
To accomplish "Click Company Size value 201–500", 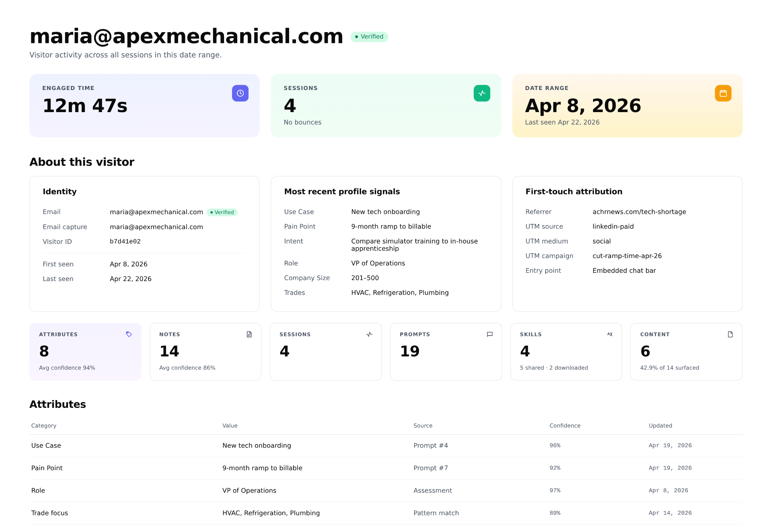I will pyautogui.click(x=365, y=278).
